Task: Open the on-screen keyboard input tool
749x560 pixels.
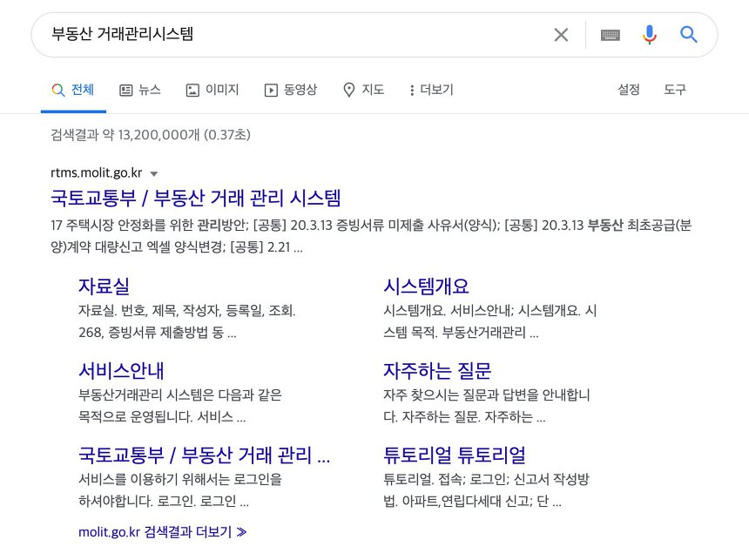Action: click(x=610, y=35)
